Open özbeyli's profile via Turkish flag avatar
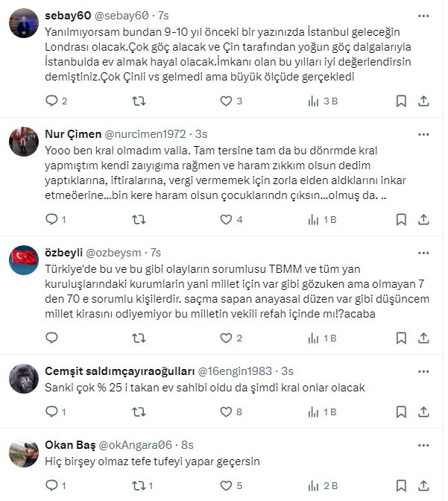 (x=24, y=259)
